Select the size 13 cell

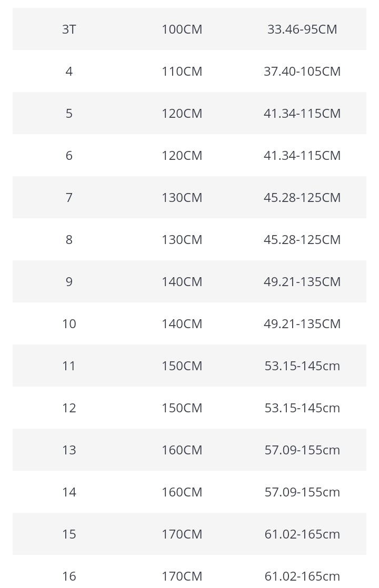pos(69,450)
